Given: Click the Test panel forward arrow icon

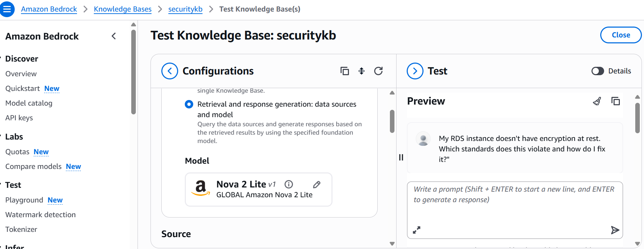Looking at the screenshot, I should (415, 71).
